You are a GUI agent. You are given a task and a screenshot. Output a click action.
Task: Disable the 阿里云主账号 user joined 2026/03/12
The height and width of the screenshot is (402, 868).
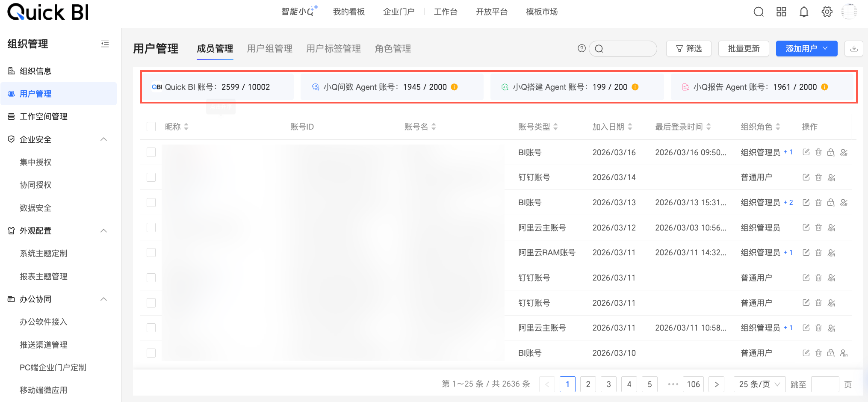(x=832, y=228)
